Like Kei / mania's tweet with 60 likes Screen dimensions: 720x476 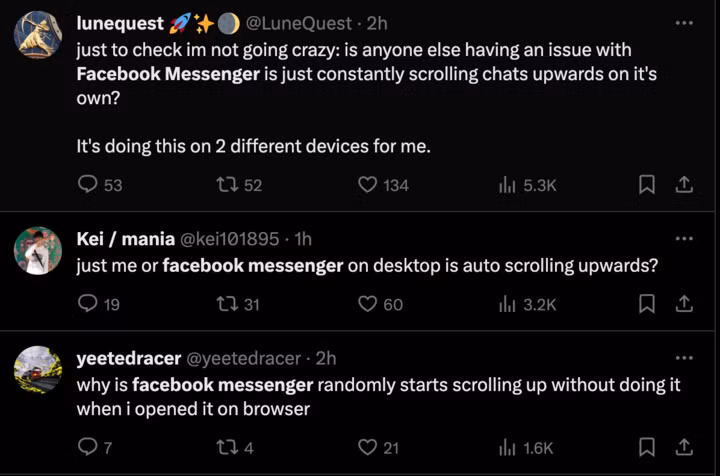coord(368,304)
